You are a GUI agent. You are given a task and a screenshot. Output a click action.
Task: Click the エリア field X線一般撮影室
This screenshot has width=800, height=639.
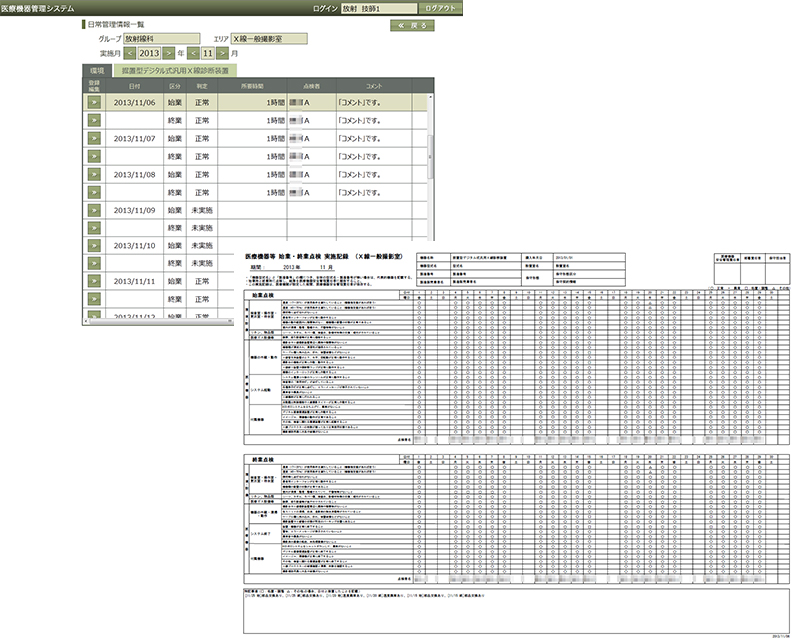269,39
